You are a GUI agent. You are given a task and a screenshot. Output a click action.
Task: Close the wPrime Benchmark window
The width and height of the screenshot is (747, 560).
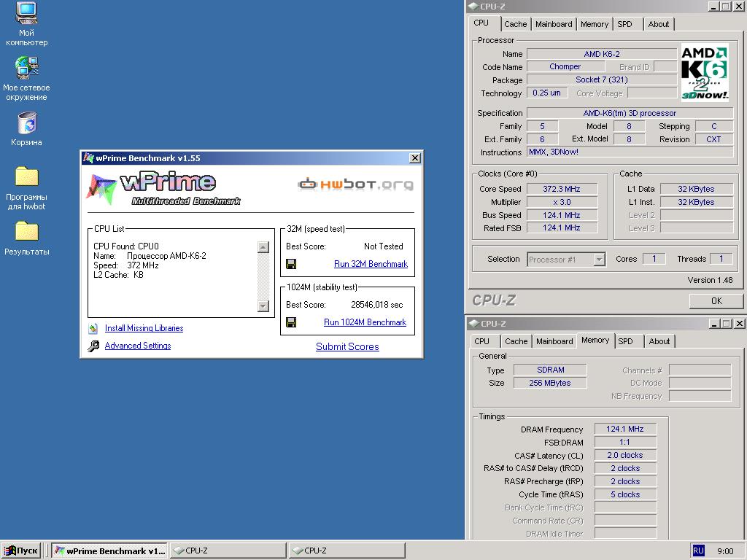tap(415, 158)
